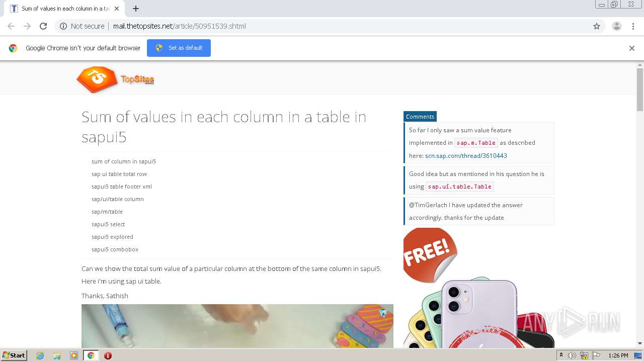Image resolution: width=644 pixels, height=362 pixels.
Task: Click the Chrome taskbar icon
Action: coord(91,355)
